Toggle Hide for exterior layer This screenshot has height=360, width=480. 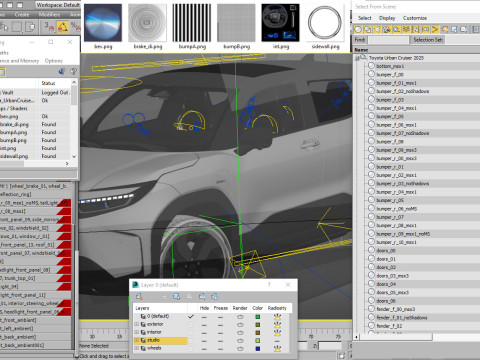[x=204, y=324]
